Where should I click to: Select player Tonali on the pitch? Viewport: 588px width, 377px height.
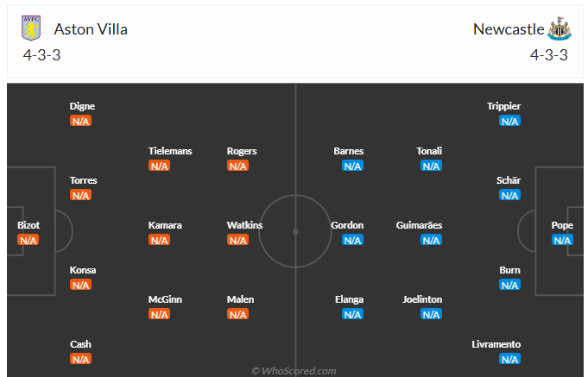[x=429, y=151]
